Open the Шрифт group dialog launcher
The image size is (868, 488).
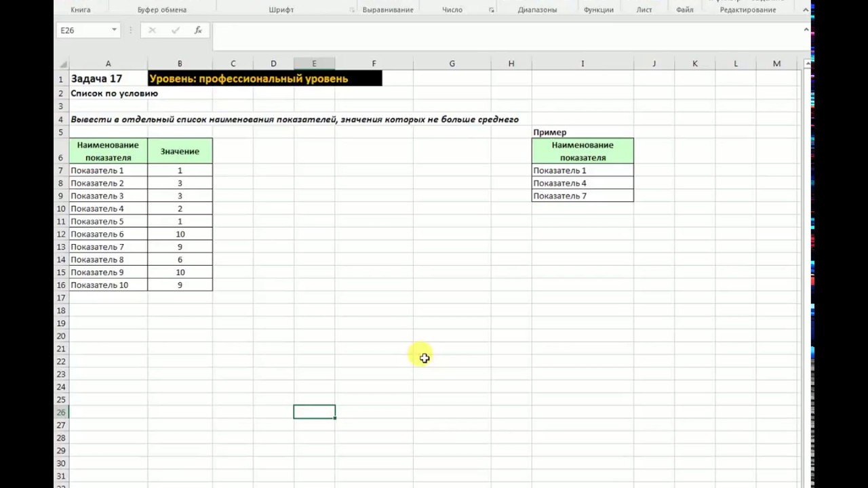[x=352, y=10]
